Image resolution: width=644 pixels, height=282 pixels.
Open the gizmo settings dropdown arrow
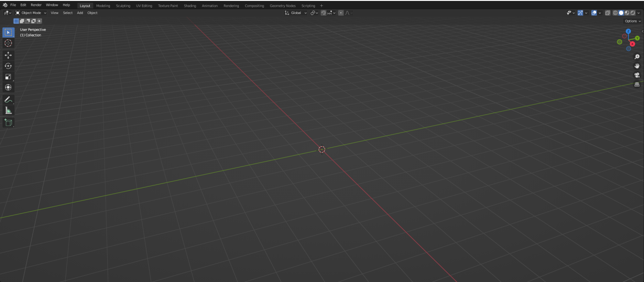pyautogui.click(x=586, y=13)
